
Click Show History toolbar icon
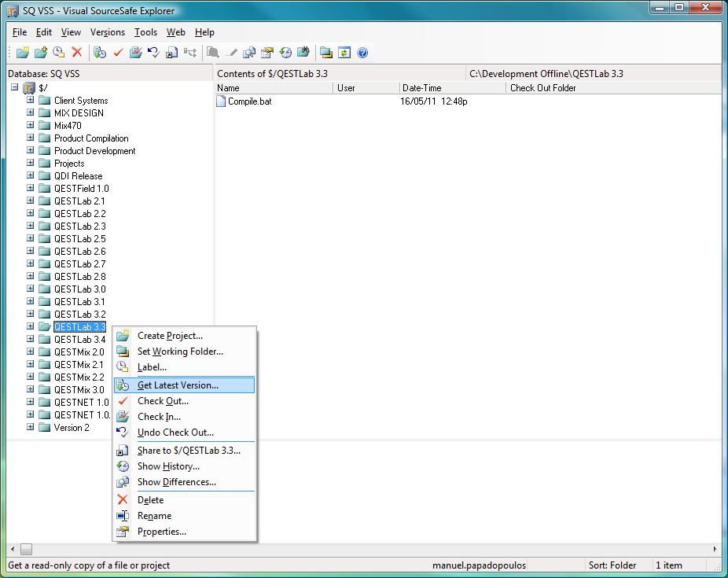[285, 53]
